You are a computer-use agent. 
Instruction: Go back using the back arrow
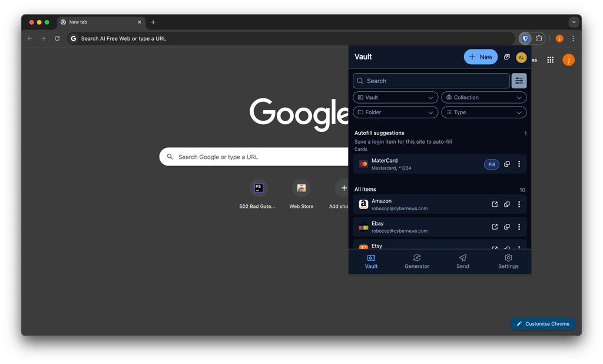pos(30,38)
